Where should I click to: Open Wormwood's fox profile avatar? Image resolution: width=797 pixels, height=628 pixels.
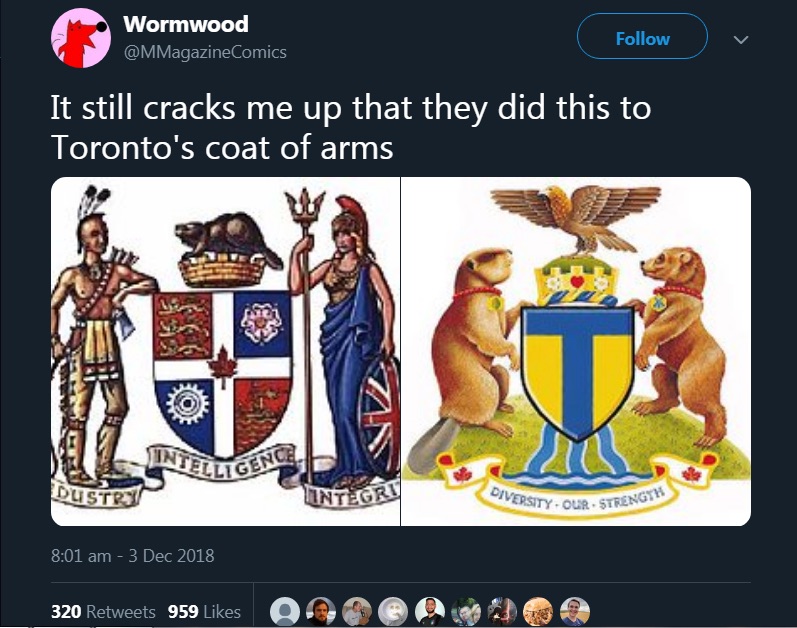81,38
